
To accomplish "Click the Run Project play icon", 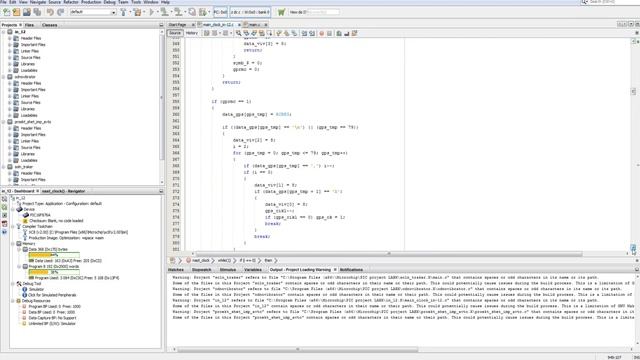I will pos(152,12).
